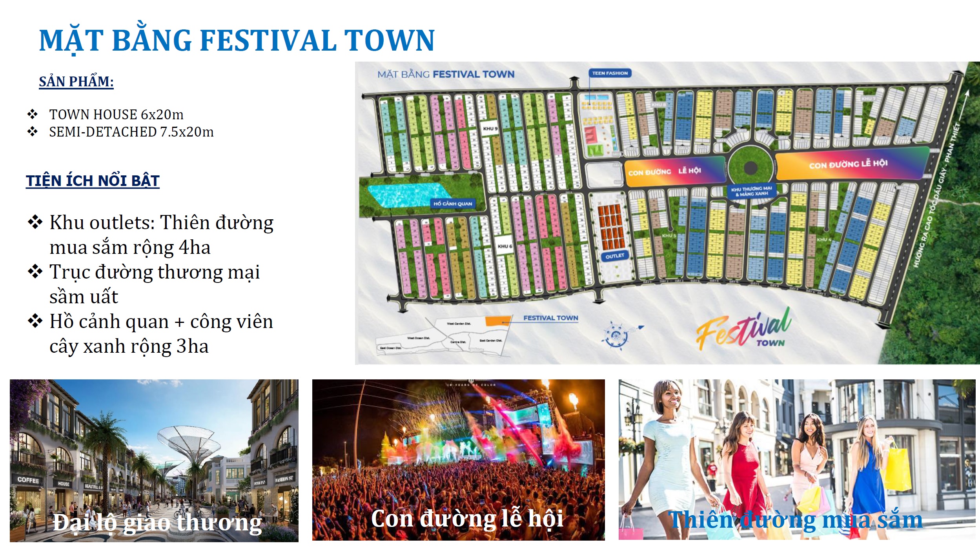The width and height of the screenshot is (980, 552).
Task: Open the shopping boulevard rendering photo
Action: [154, 460]
